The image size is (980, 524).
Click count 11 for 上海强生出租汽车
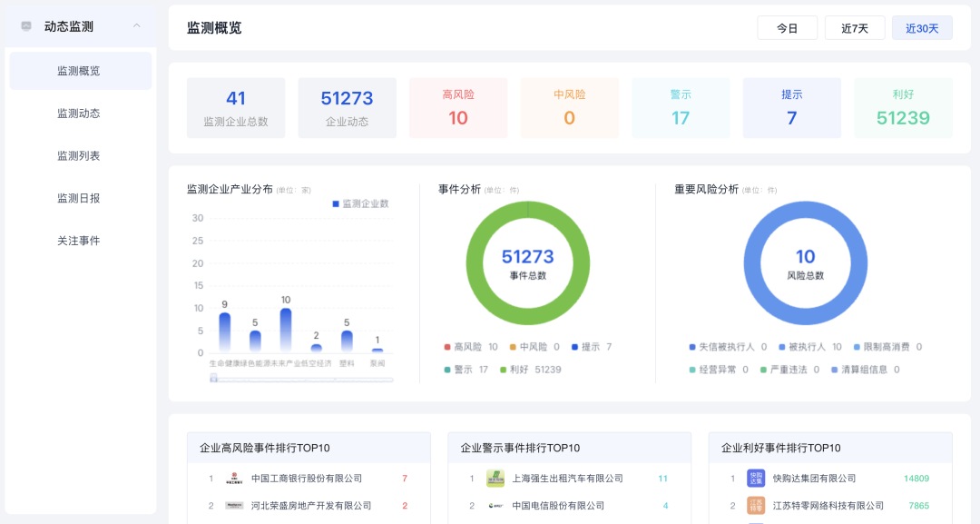point(663,479)
